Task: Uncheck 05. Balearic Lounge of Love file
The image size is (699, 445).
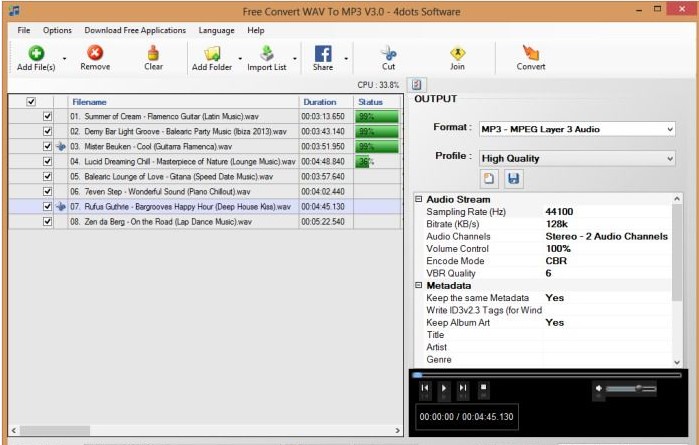Action: click(x=47, y=177)
